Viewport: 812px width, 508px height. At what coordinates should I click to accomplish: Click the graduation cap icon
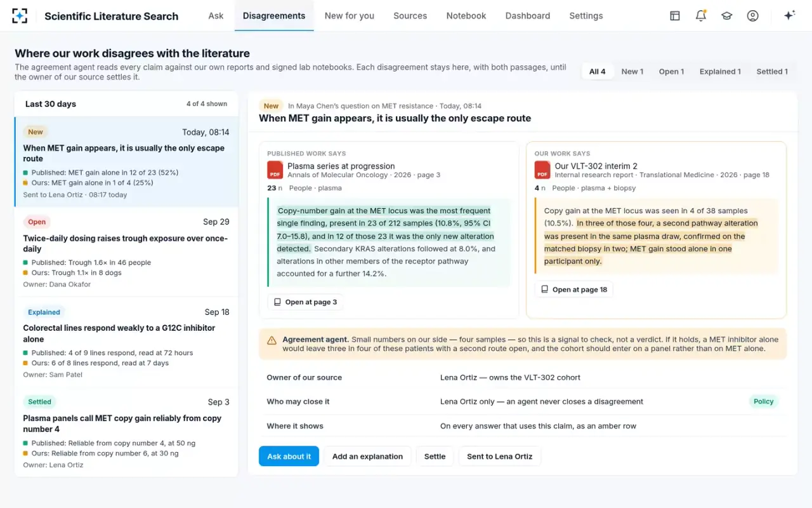point(727,16)
